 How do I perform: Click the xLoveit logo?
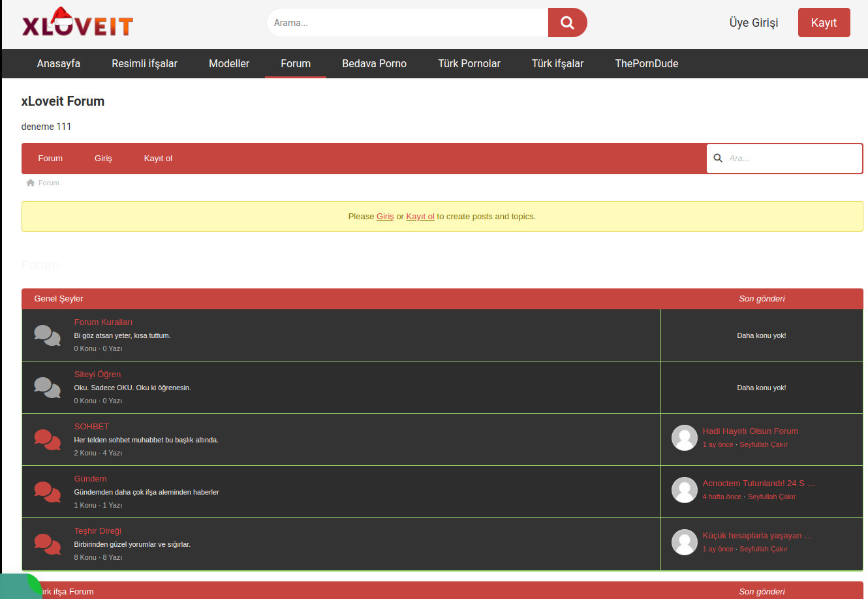point(78,23)
